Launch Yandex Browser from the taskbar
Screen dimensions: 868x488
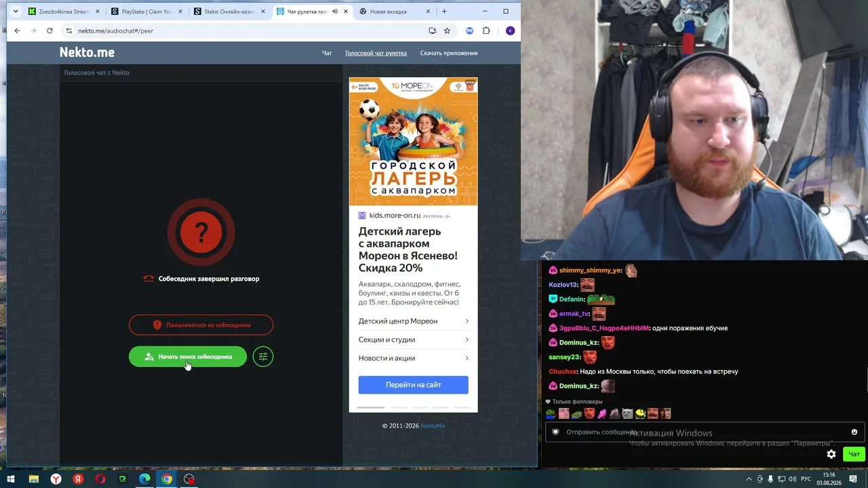56,479
